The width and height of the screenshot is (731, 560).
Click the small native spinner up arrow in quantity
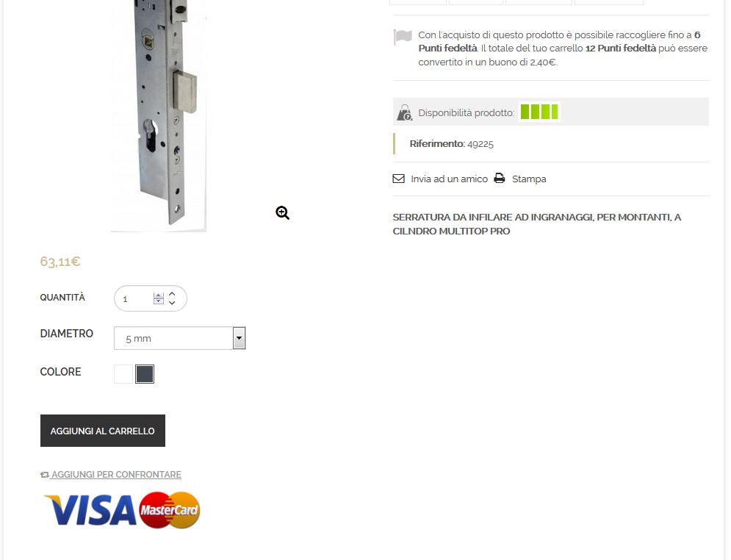[159, 295]
